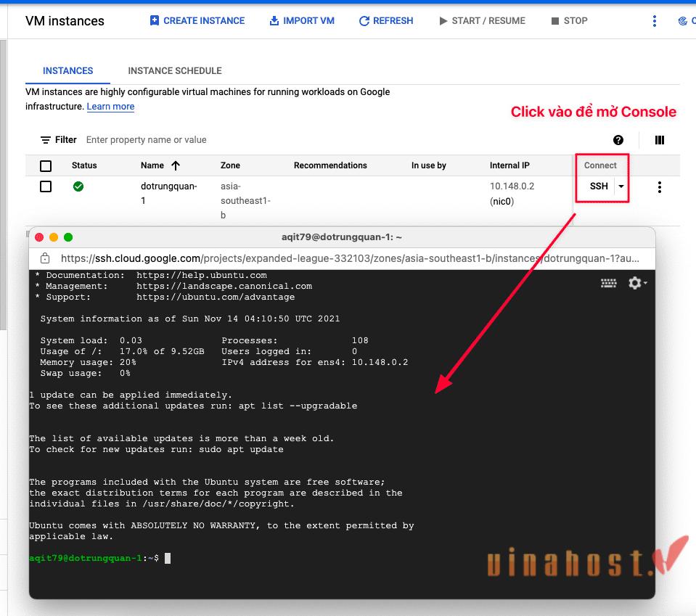Open the Learn more link
This screenshot has height=616, width=696.
[110, 107]
